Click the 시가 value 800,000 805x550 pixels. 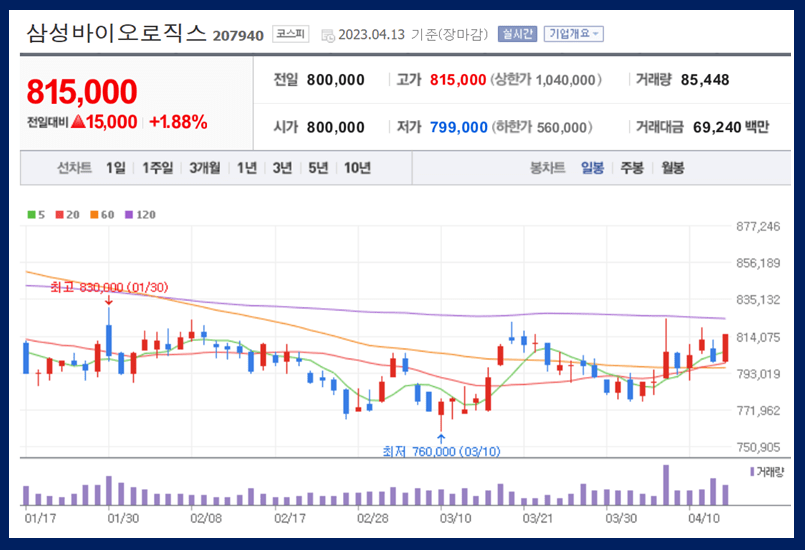coord(336,127)
